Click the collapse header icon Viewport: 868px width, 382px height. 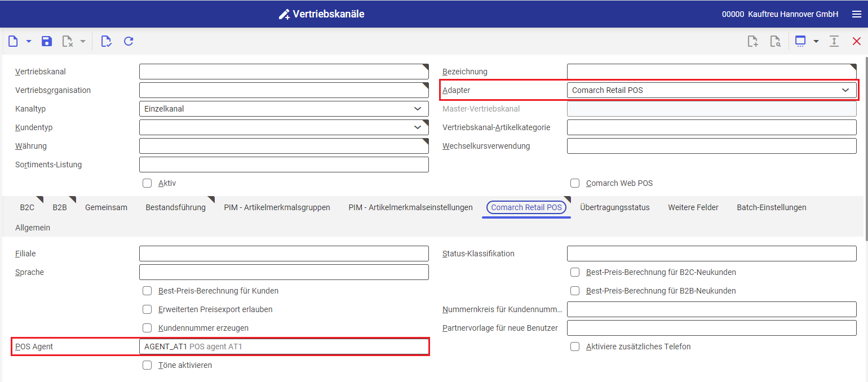pos(834,41)
